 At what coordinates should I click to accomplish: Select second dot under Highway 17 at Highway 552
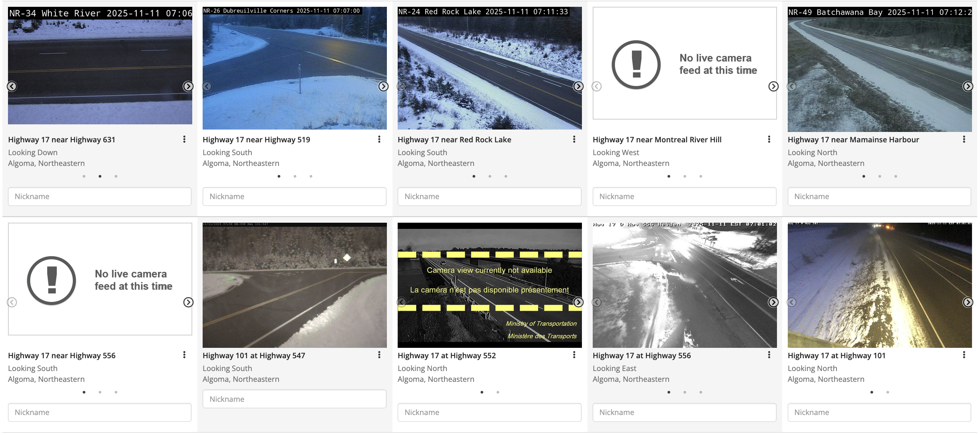498,392
